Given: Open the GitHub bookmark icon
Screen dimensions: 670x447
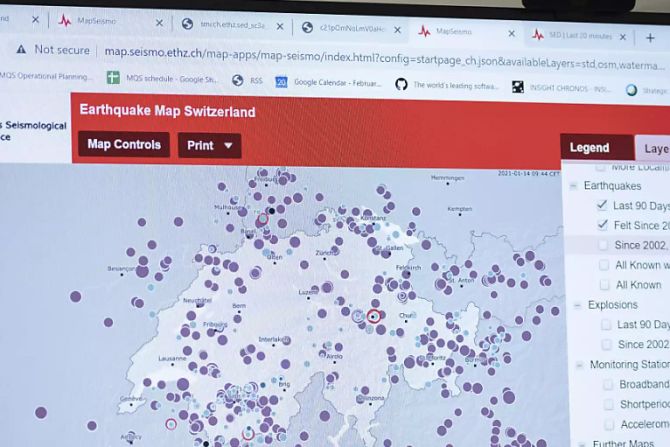Looking at the screenshot, I should pyautogui.click(x=401, y=84).
